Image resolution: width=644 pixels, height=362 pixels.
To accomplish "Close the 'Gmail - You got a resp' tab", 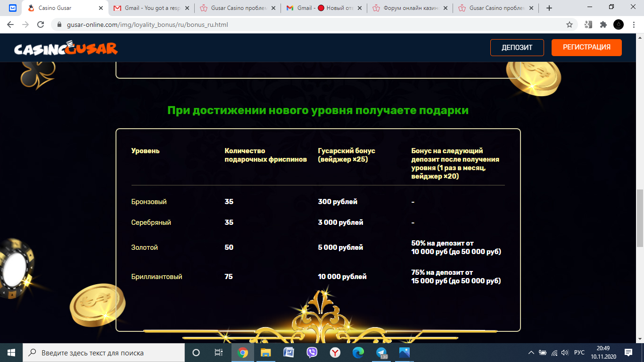I will click(x=187, y=8).
